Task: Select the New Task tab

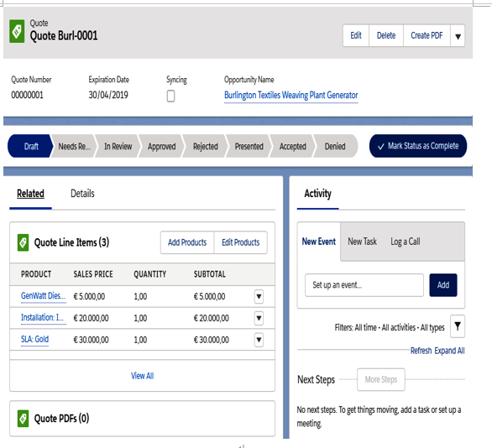Action: tap(362, 242)
